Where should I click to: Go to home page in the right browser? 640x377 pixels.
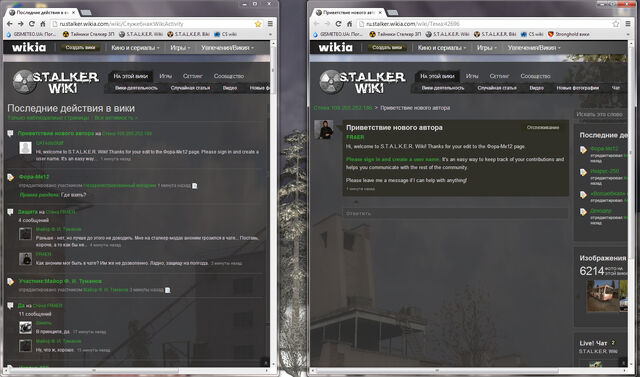[350, 24]
